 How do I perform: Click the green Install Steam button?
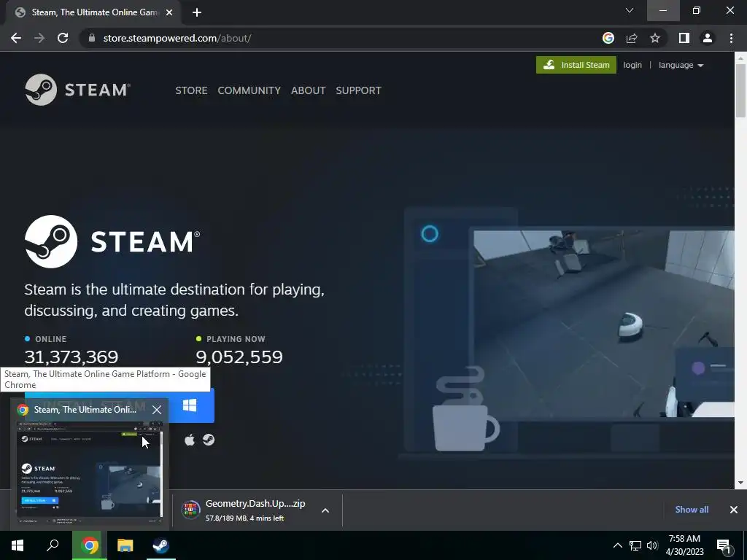click(576, 65)
